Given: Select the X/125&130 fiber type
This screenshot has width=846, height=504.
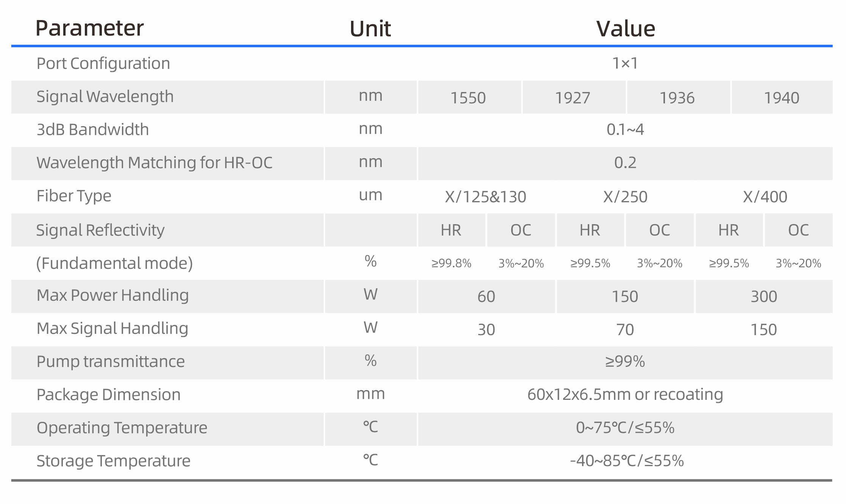Looking at the screenshot, I should [485, 197].
